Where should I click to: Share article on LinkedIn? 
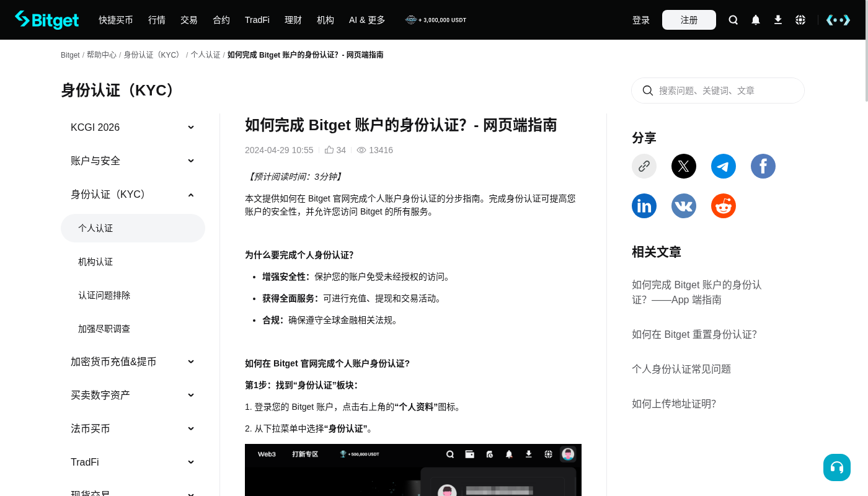(x=644, y=206)
